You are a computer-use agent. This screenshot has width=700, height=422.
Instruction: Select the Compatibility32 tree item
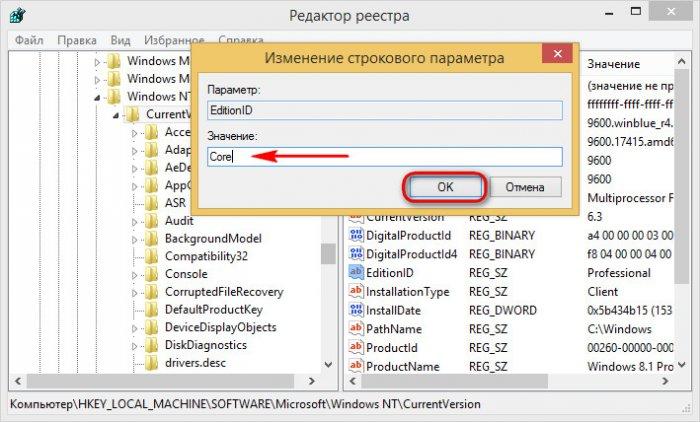tap(206, 256)
